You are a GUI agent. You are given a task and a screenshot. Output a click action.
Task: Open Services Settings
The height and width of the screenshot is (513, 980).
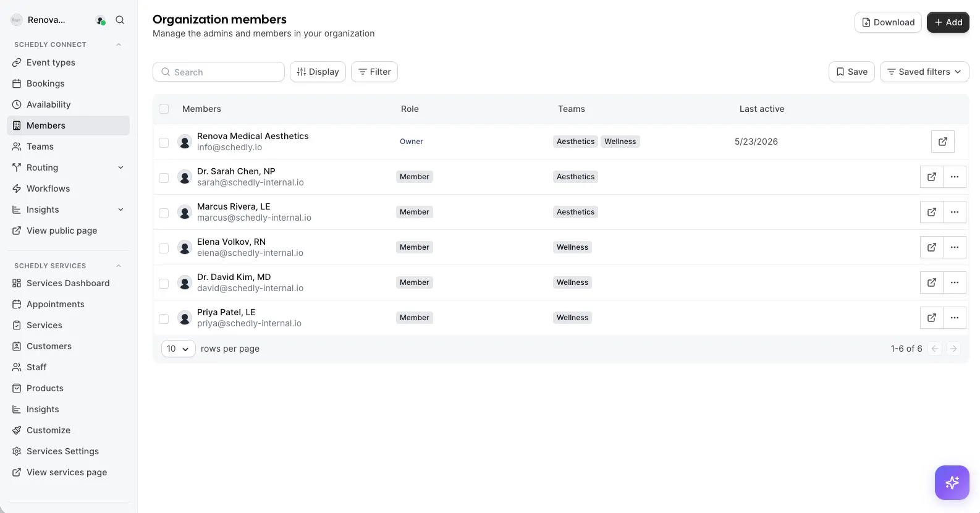(x=68, y=451)
